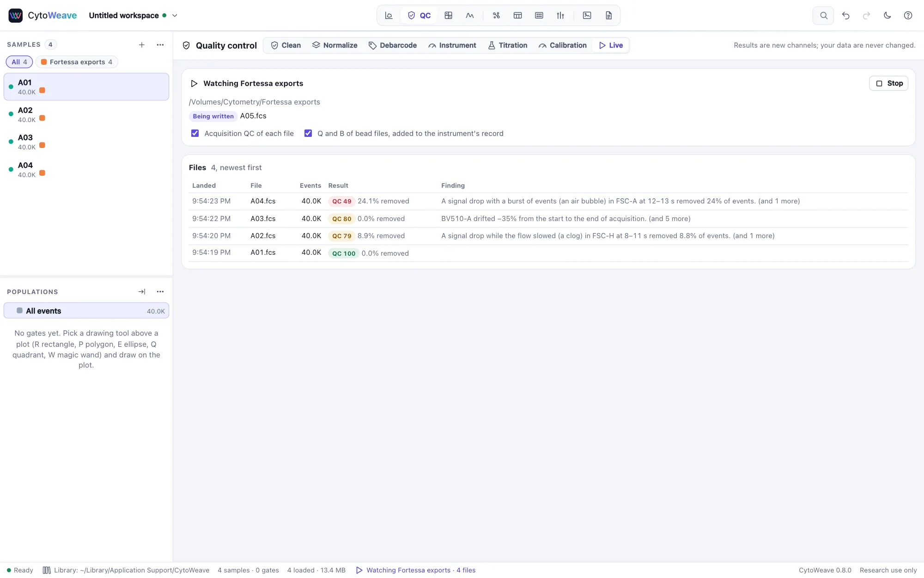Screen dimensions: 924x578
Task: Open the histogram overlay curve icon
Action: coord(470,15)
